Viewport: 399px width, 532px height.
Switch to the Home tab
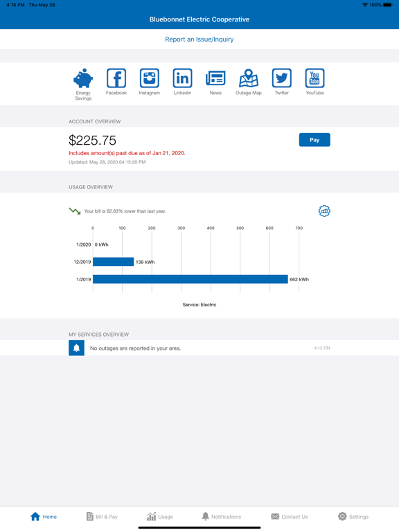[x=44, y=517]
